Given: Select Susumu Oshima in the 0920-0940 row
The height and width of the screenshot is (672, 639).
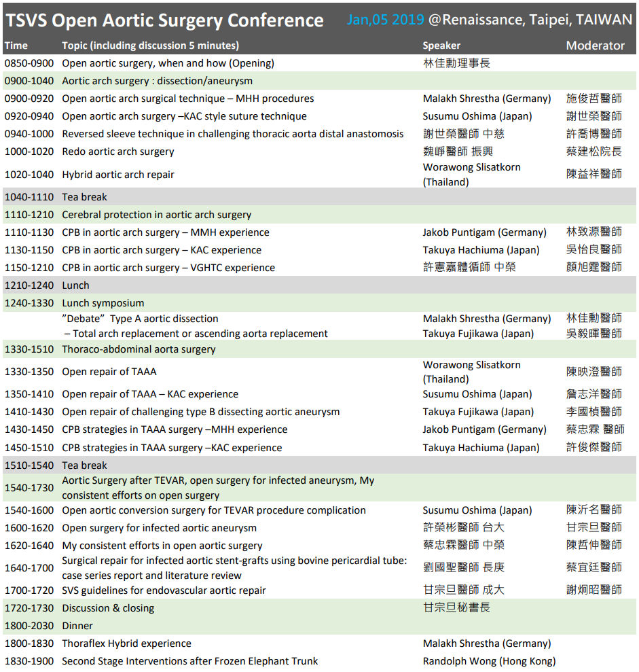Looking at the screenshot, I should point(477,116).
